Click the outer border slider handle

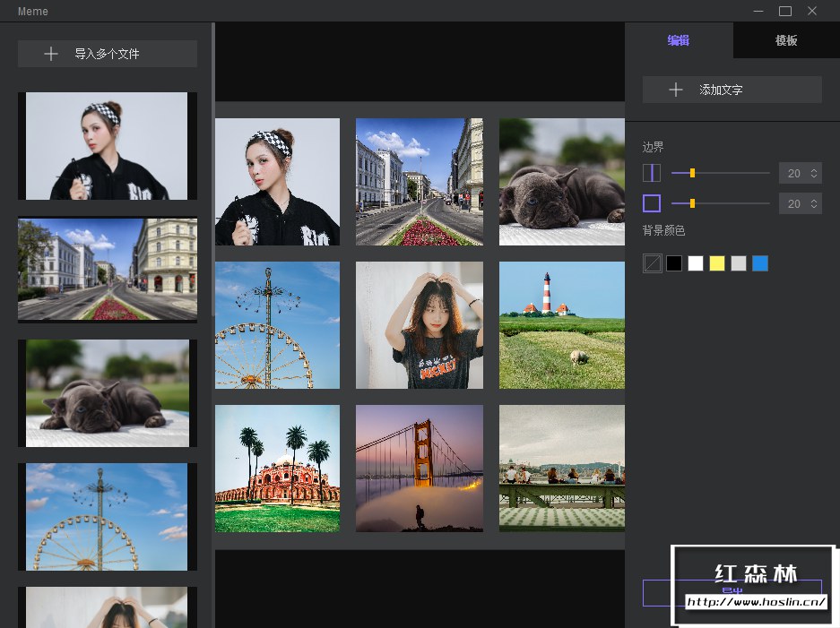pos(692,203)
